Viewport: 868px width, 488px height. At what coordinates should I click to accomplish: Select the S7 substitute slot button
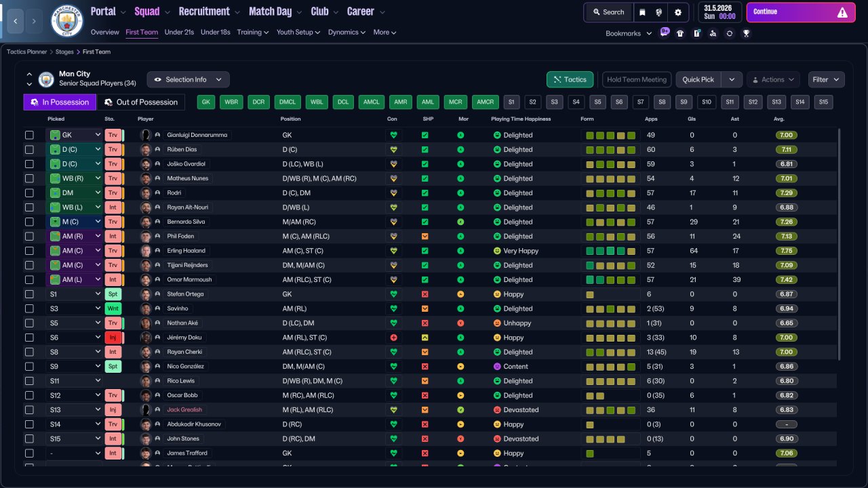pos(640,102)
